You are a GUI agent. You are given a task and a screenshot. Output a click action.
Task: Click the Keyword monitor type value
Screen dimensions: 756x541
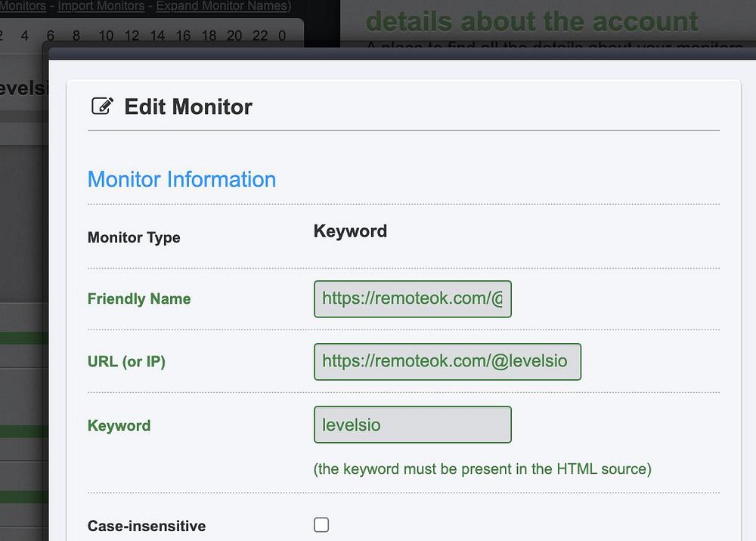[x=350, y=231]
